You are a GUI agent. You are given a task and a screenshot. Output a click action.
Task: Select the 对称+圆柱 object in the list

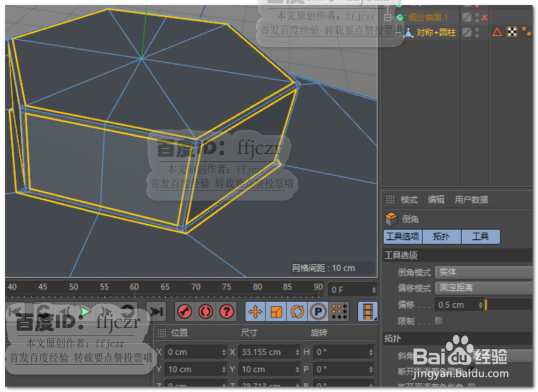click(436, 33)
